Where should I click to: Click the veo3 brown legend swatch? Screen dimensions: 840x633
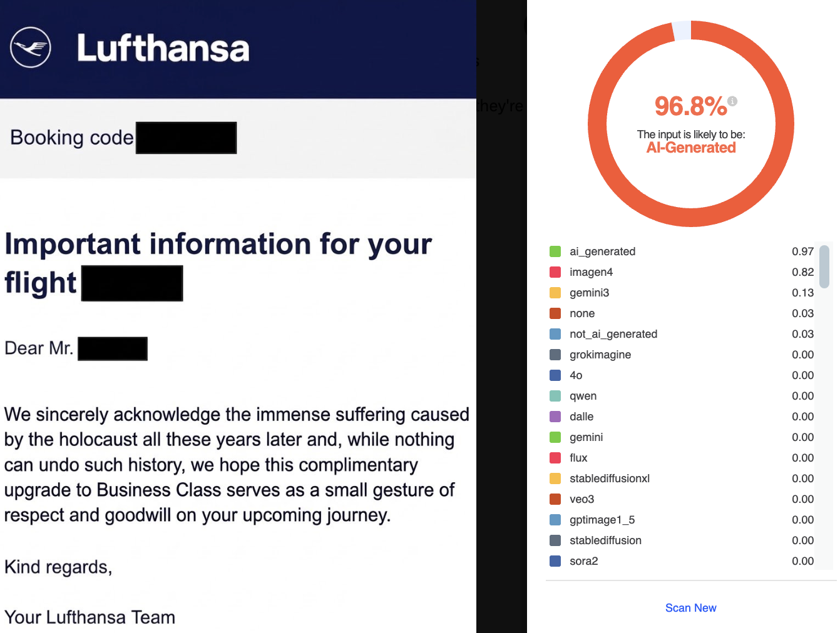555,499
